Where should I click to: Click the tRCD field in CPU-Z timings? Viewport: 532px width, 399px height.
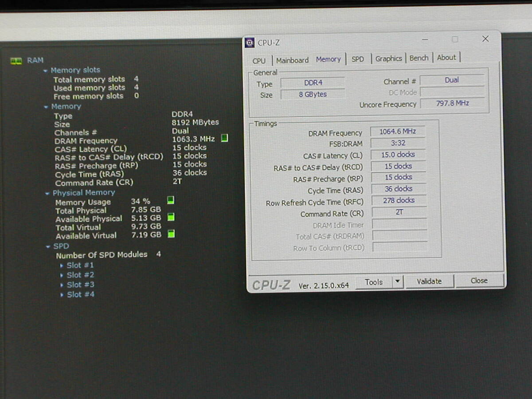point(398,166)
